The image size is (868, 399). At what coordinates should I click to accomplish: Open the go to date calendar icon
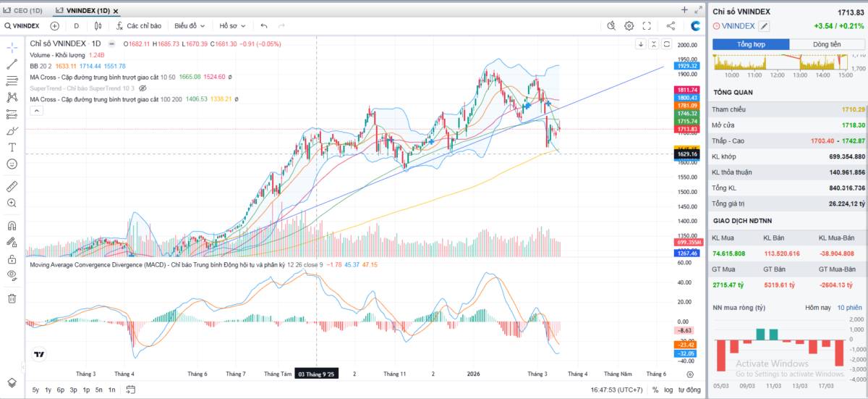point(131,390)
